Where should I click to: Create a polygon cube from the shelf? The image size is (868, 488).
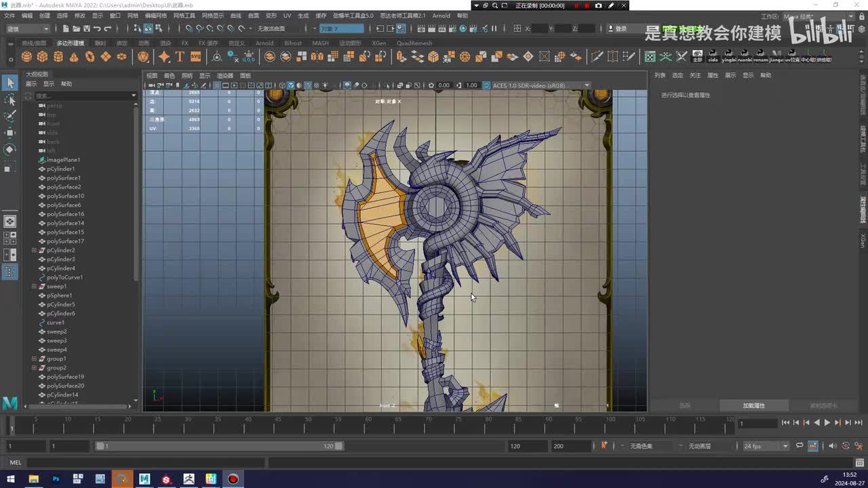[42, 57]
